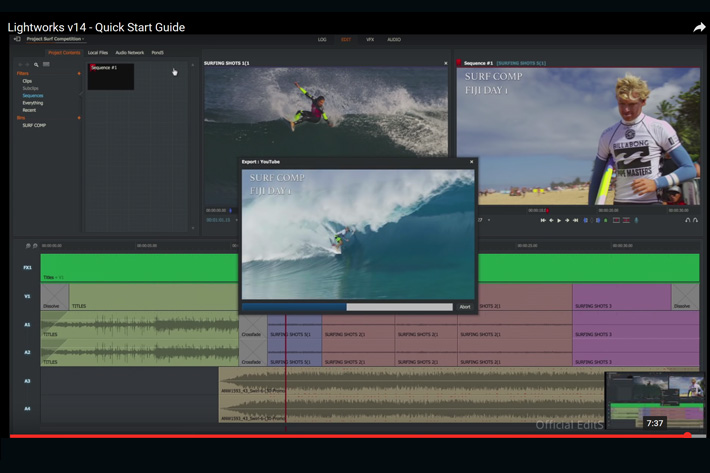This screenshot has width=710, height=473.
Task: Expand the Filters section add button
Action: coord(79,73)
